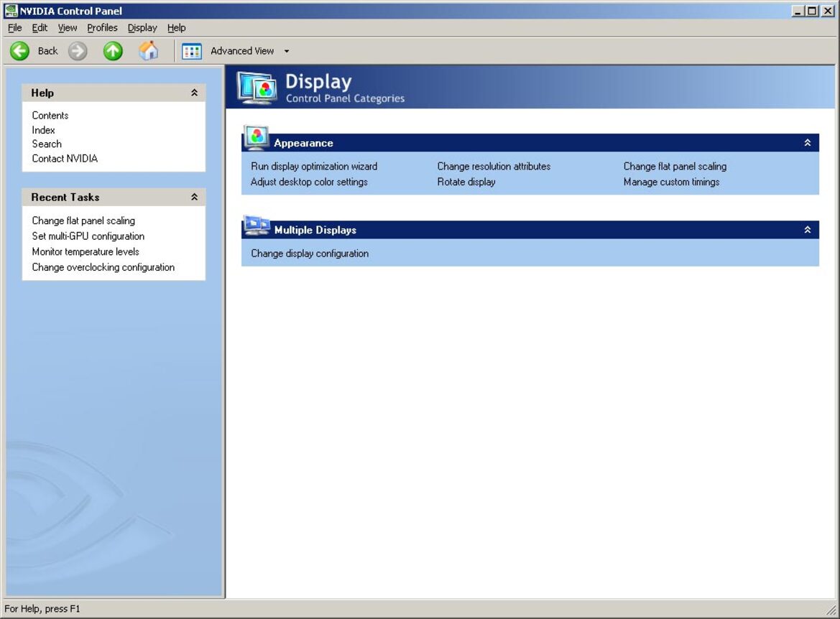
Task: Open the Edit menu
Action: pos(40,28)
